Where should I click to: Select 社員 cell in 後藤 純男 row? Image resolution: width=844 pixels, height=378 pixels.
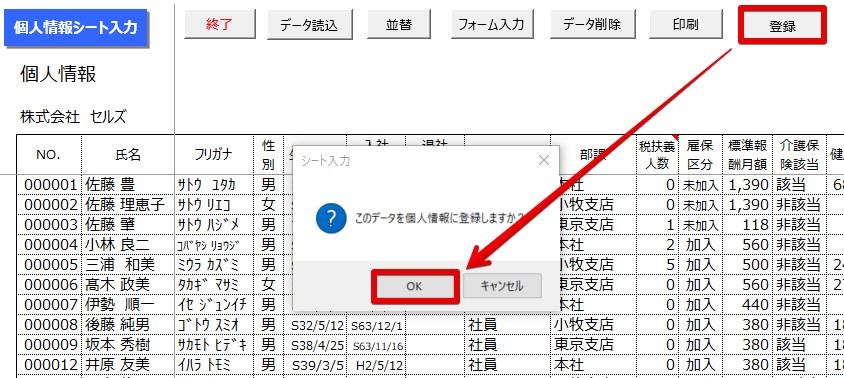pos(507,325)
